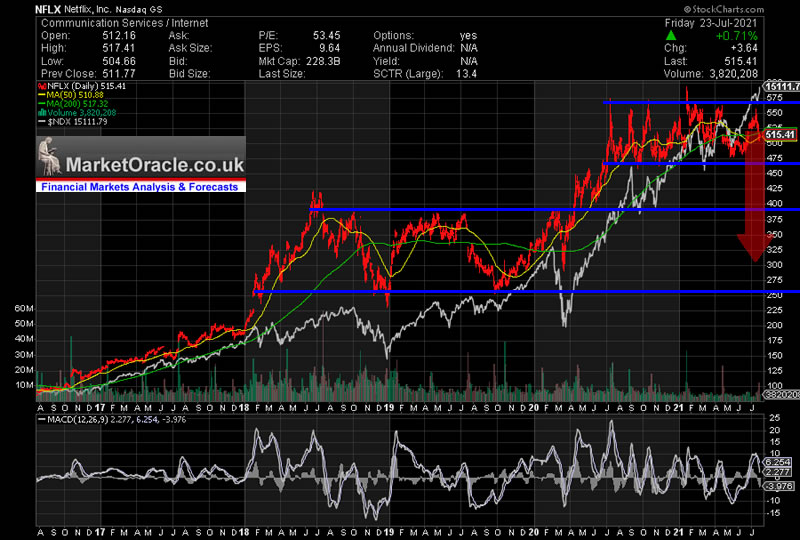Click the date 'Friday 23-Jul-2021'
The image size is (800, 540).
711,23
